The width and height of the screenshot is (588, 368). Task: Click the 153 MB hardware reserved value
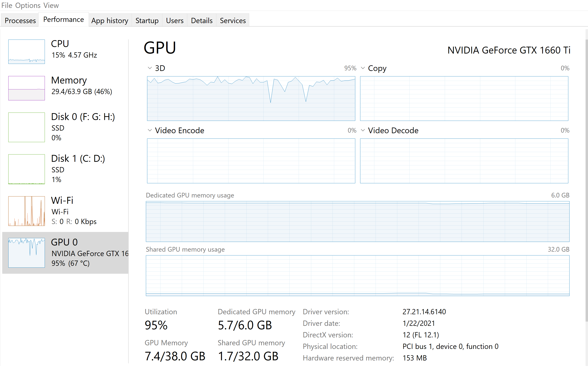click(x=415, y=358)
